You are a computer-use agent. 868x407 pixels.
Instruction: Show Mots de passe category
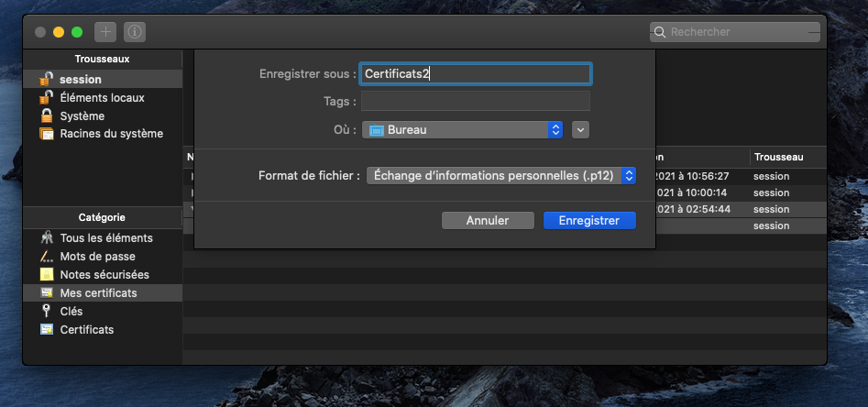[x=103, y=257]
